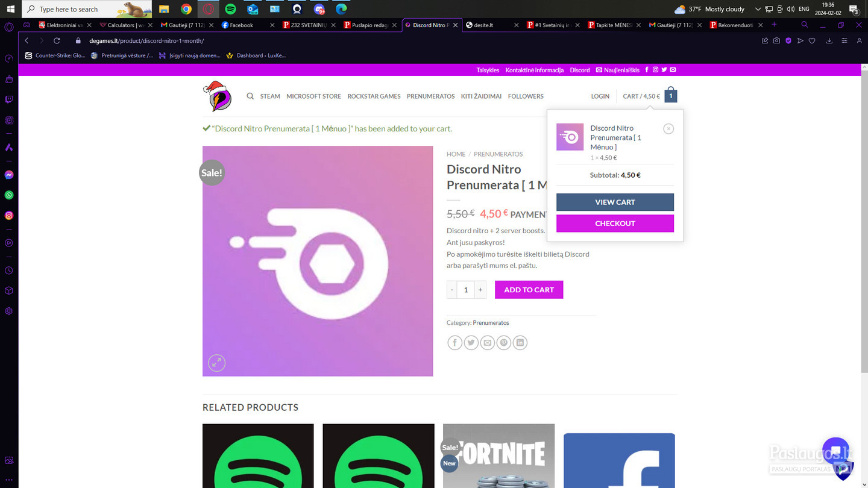Open Counter-Strike bookmark
Screen dimensions: 868x488
(x=55, y=55)
